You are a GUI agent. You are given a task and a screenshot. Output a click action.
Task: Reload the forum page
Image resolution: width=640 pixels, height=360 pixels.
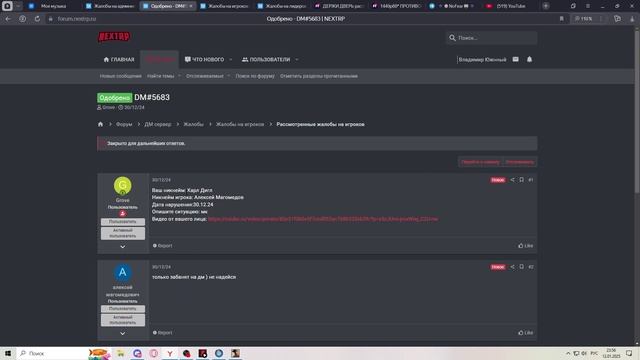coord(37,19)
